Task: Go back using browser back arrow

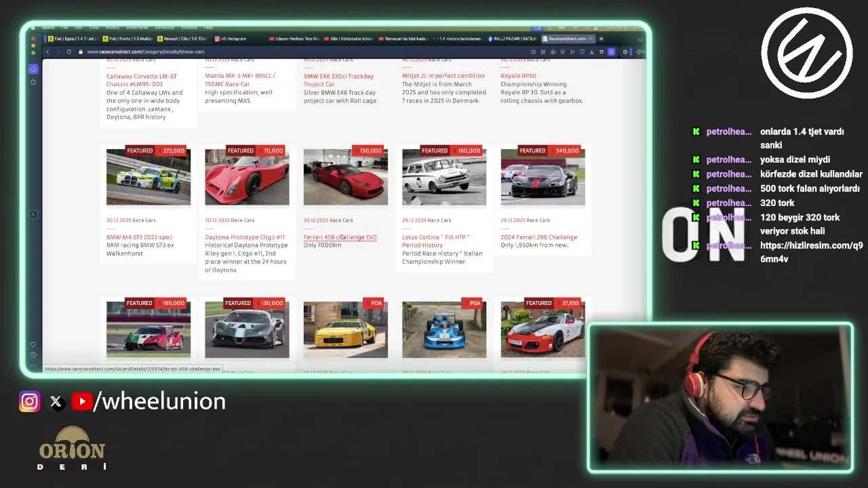Action: (x=47, y=52)
